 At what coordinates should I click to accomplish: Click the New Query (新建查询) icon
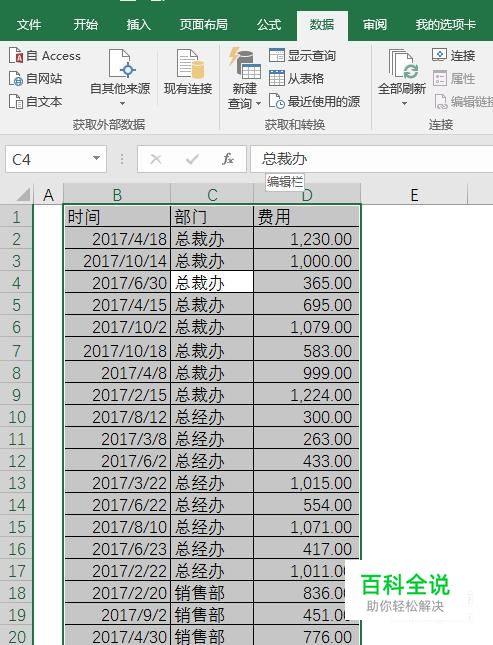tap(244, 64)
